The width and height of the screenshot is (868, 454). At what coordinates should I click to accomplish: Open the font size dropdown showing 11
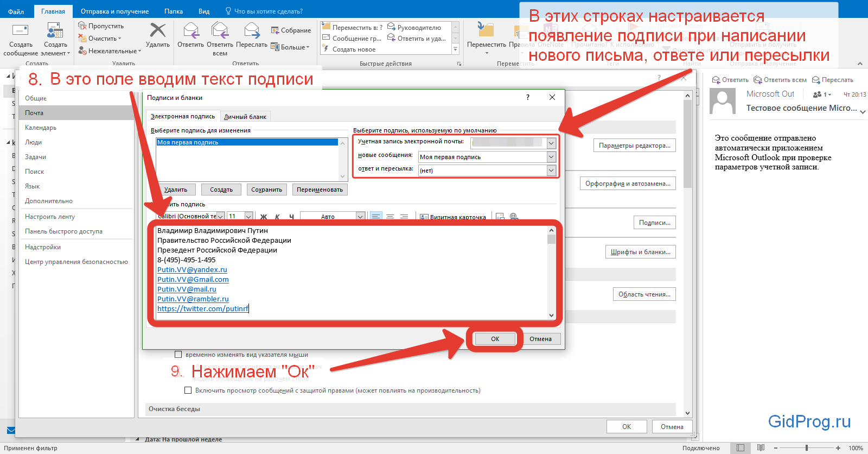click(248, 216)
